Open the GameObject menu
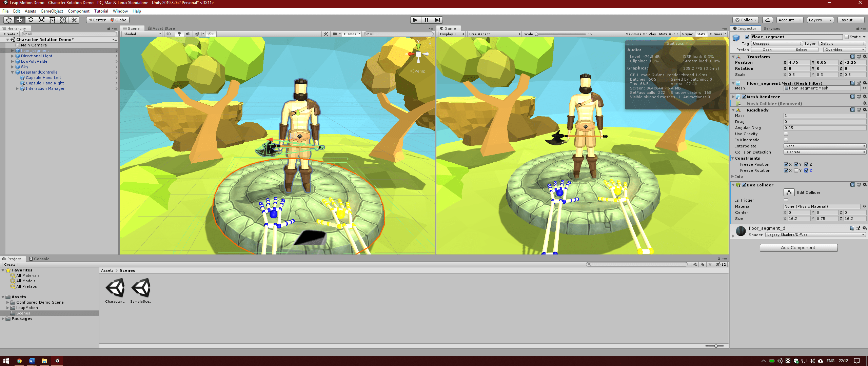The image size is (868, 366). [52, 11]
